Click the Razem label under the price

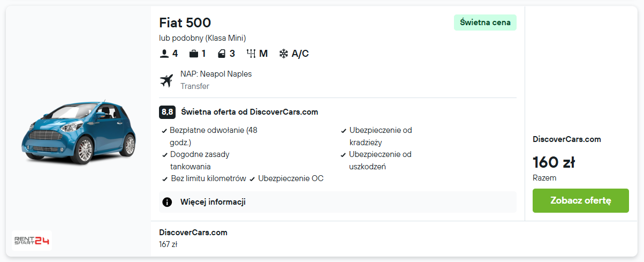[x=544, y=178]
